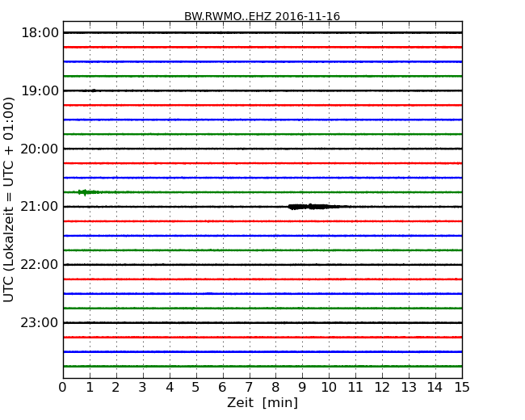Click the vertical UTC Lokalzeit axis label
The width and height of the screenshot is (525, 420).
9,199
